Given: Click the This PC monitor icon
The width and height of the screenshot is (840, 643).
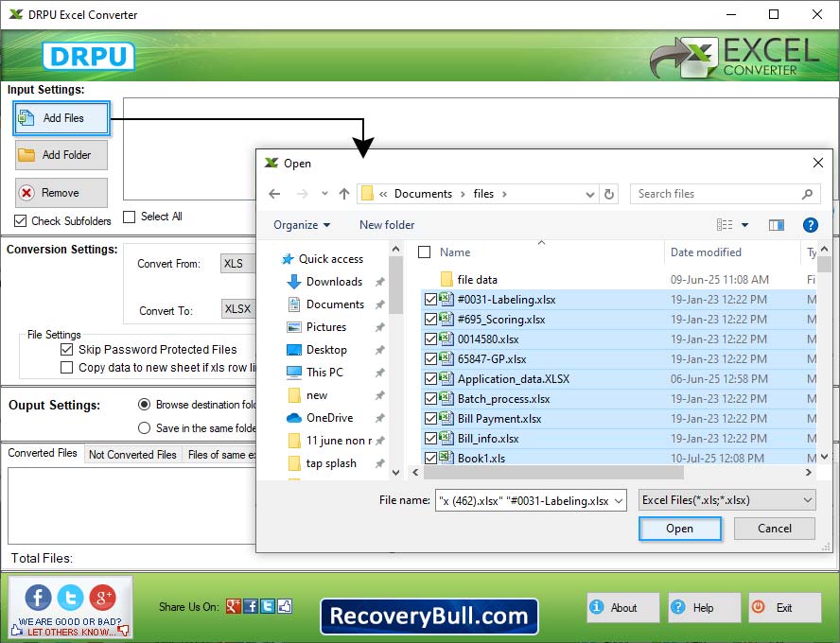Looking at the screenshot, I should (x=293, y=373).
